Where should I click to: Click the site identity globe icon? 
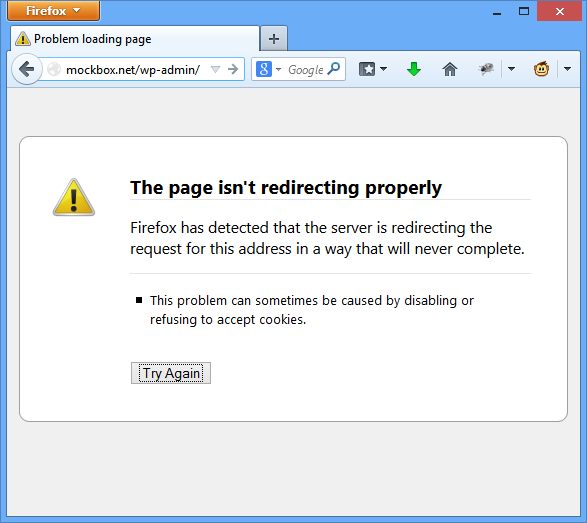click(54, 69)
